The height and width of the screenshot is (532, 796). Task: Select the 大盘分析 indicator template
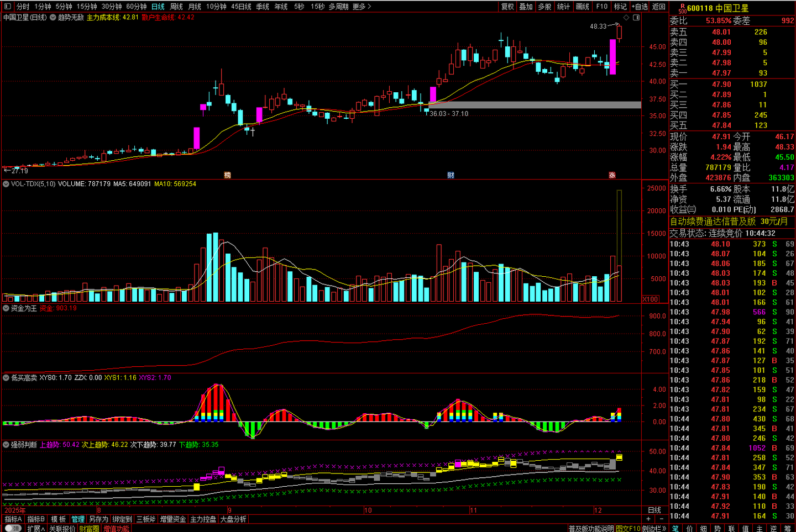pos(233,519)
